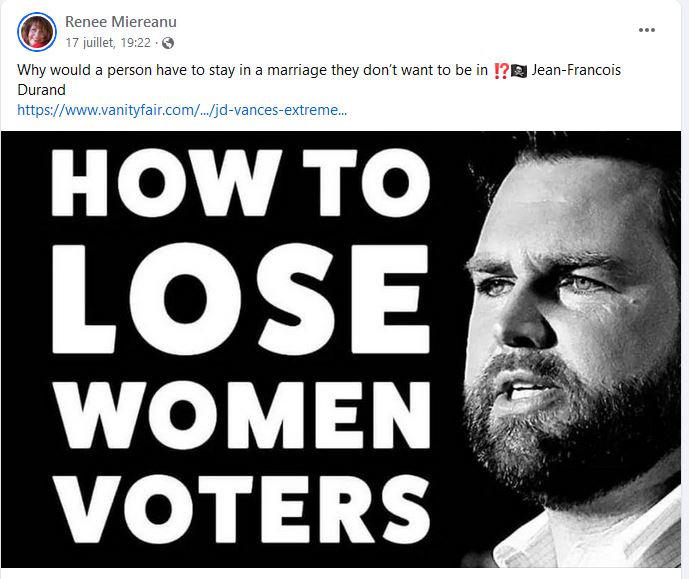Click the public audience globe icon
The width and height of the screenshot is (689, 579).
pos(168,43)
